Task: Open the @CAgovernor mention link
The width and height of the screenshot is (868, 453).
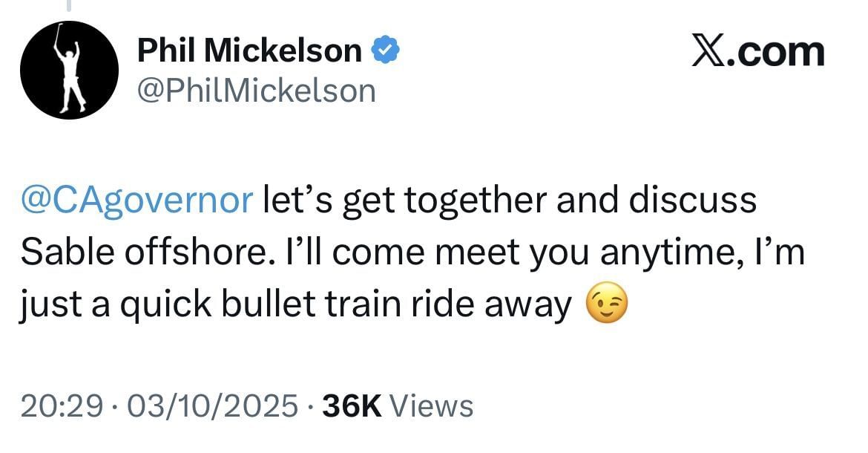Action: (x=137, y=201)
